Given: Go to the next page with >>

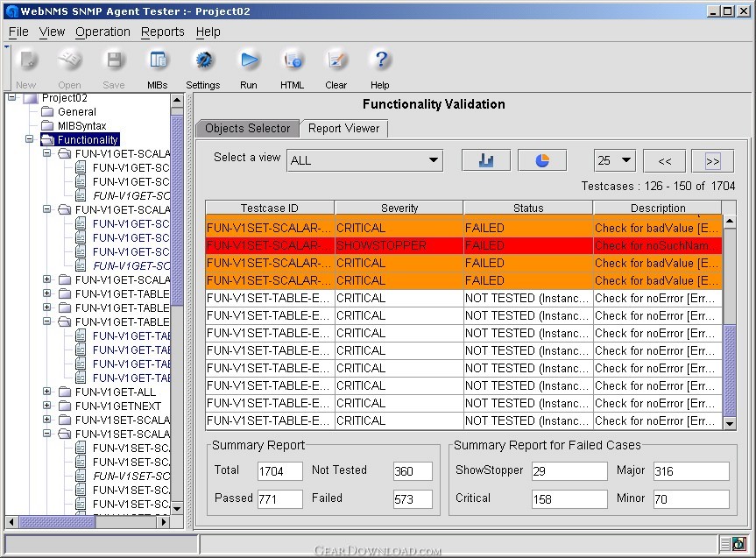Looking at the screenshot, I should point(712,161).
